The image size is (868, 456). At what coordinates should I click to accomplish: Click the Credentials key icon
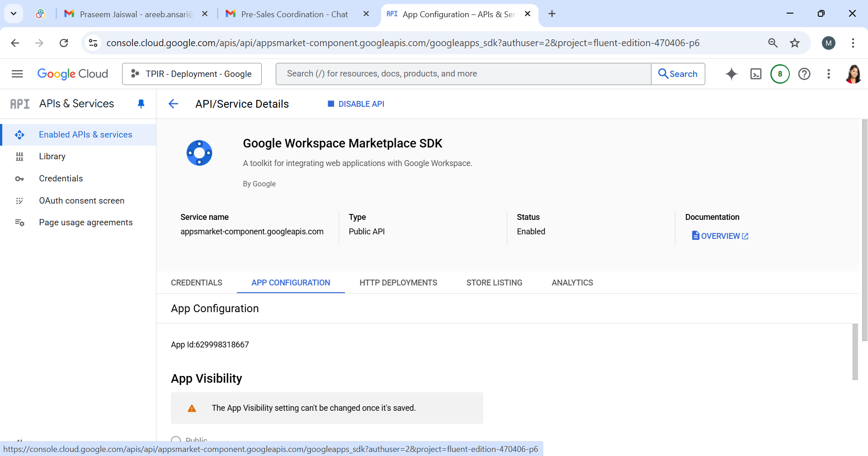pos(19,179)
